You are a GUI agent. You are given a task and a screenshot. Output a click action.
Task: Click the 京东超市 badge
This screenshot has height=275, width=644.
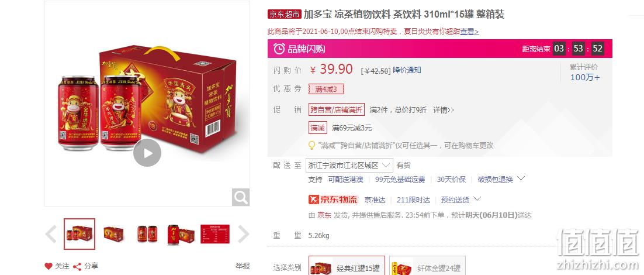pyautogui.click(x=285, y=15)
